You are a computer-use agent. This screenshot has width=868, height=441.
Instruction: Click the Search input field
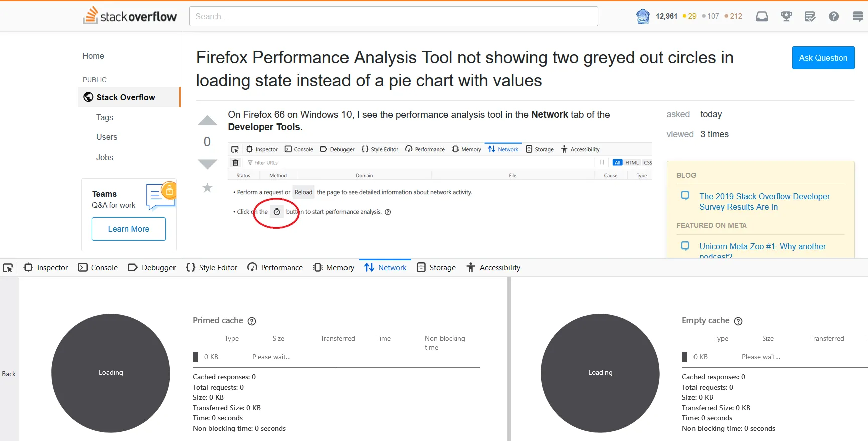pyautogui.click(x=393, y=16)
